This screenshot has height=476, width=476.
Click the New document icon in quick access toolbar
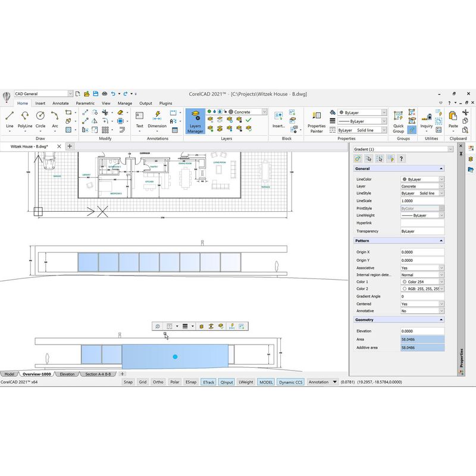pos(78,94)
